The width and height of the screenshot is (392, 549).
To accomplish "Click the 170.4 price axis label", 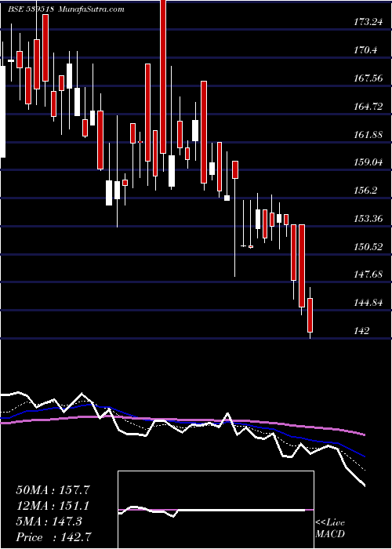I will [366, 50].
